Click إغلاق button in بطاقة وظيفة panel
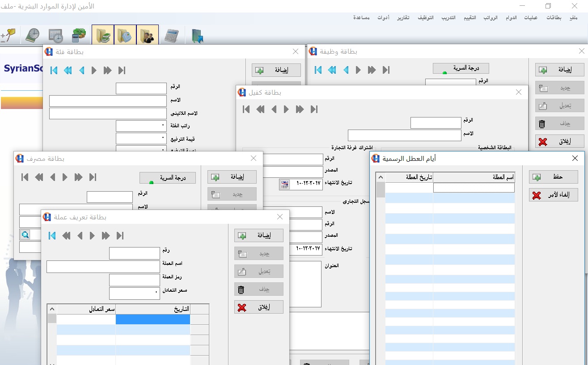Viewport: 588px width, 365px height. coord(560,141)
